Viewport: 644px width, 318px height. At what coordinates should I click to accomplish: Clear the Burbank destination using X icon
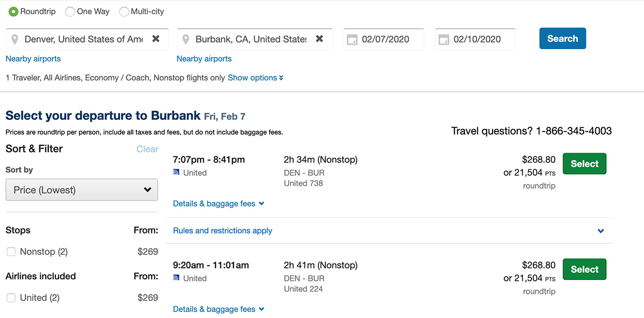pos(319,39)
